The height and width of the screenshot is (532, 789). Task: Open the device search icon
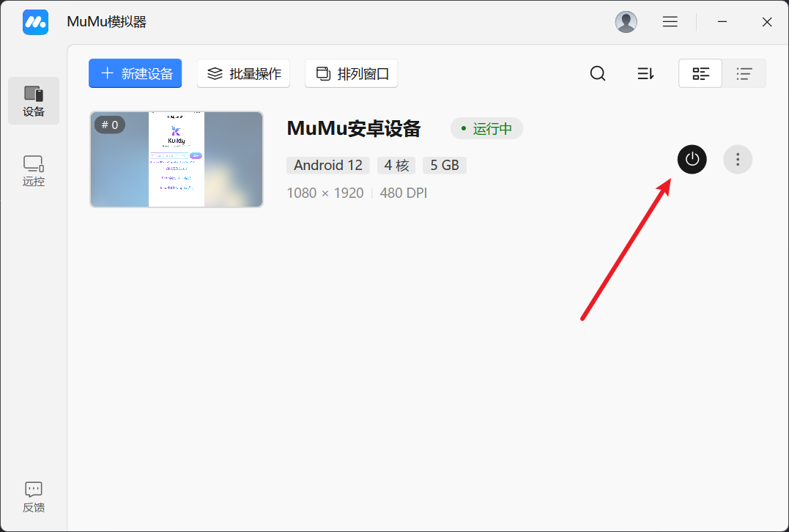pyautogui.click(x=598, y=73)
